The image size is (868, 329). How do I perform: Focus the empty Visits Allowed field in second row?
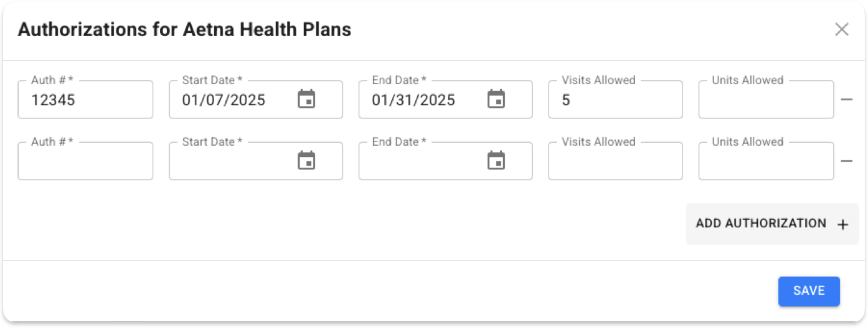click(x=615, y=161)
